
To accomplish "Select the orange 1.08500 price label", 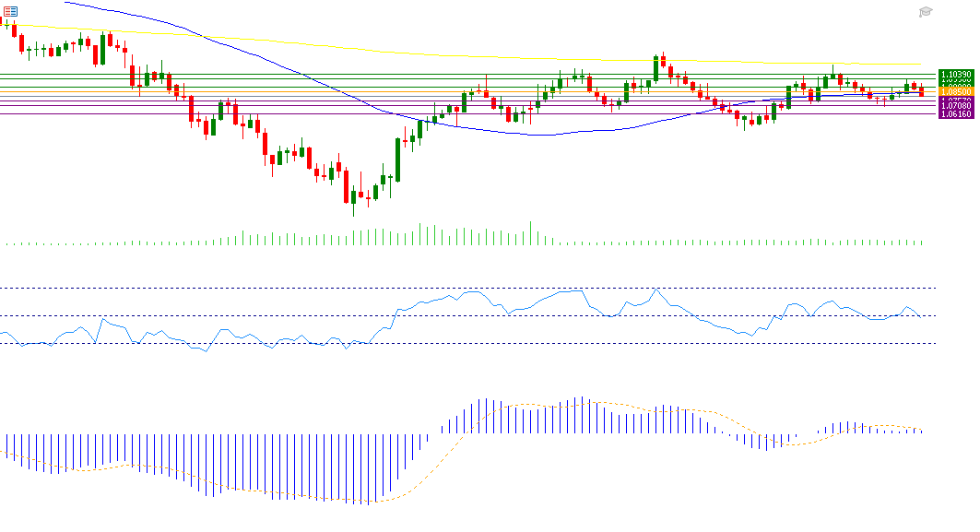I will click(x=955, y=92).
